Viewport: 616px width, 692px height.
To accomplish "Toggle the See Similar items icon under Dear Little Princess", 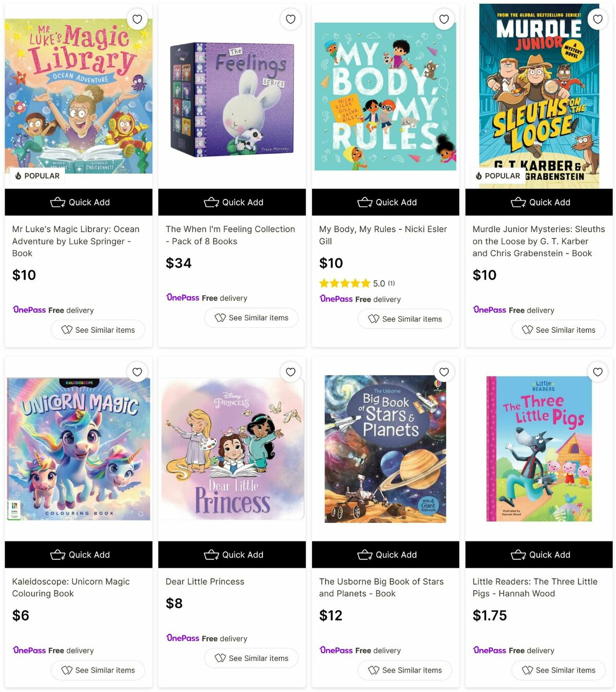I will (251, 658).
